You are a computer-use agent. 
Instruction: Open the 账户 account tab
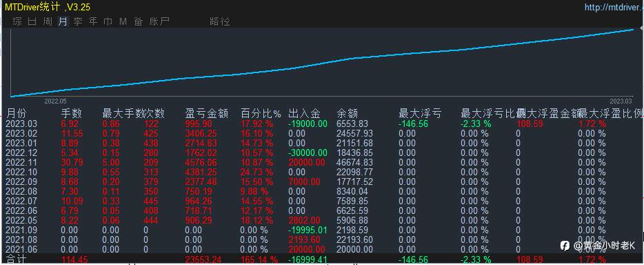point(159,22)
